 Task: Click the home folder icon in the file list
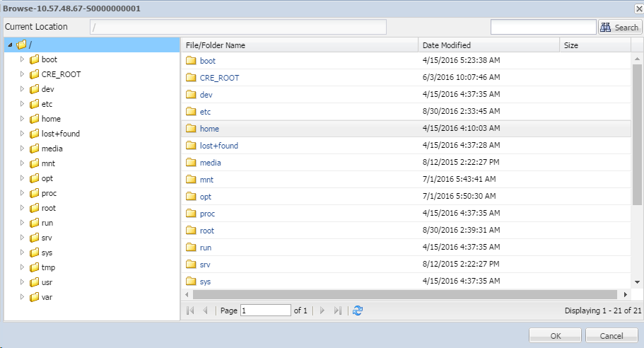pyautogui.click(x=191, y=128)
